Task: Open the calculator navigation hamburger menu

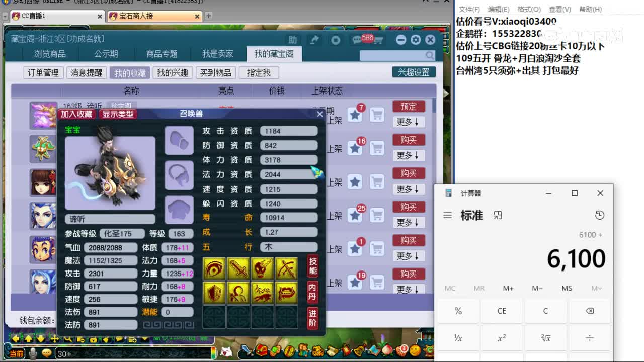Action: 447,215
